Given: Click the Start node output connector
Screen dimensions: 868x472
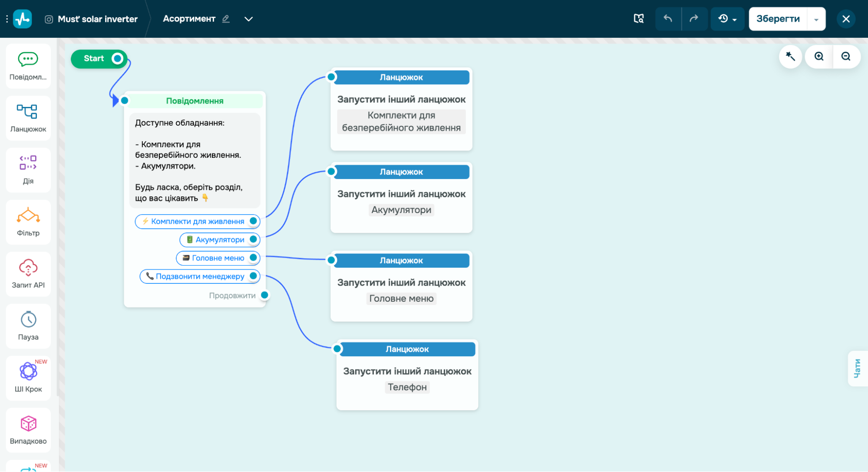Looking at the screenshot, I should pos(117,59).
